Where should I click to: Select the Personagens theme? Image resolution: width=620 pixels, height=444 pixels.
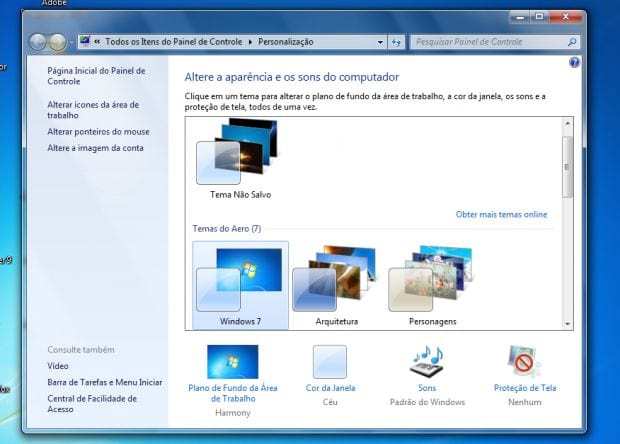point(432,285)
